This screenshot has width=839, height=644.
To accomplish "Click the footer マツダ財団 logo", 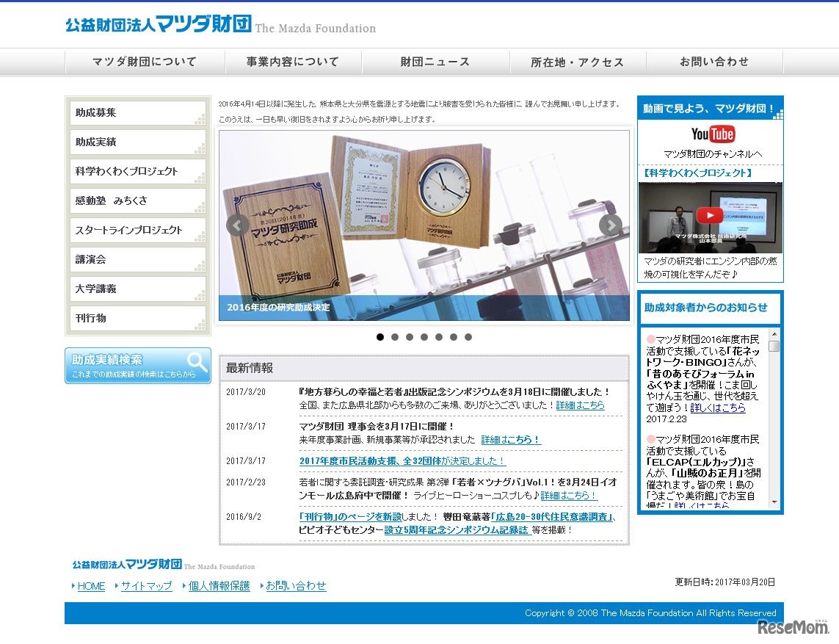I will click(127, 565).
